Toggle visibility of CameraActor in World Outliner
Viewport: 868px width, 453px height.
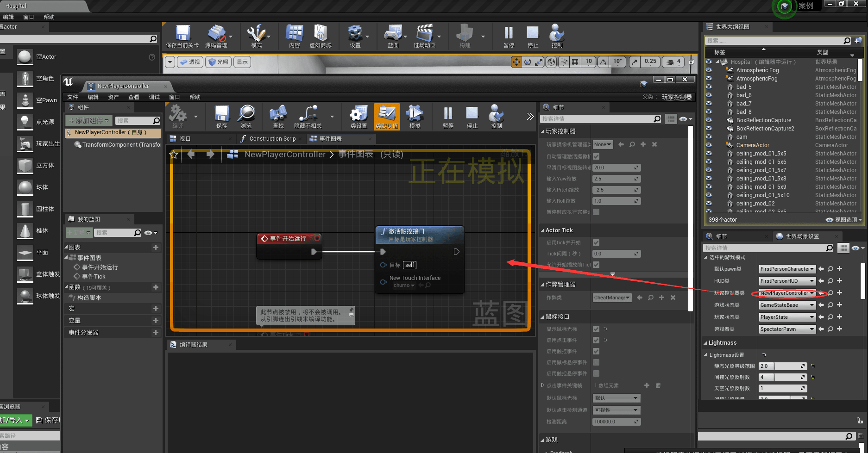click(x=709, y=145)
